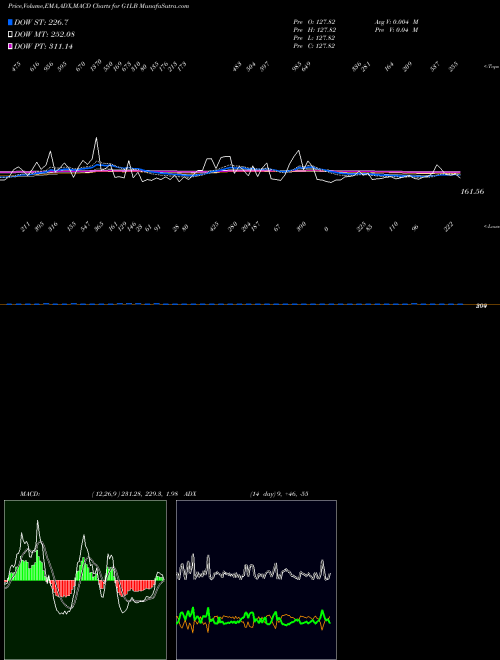The height and width of the screenshot is (660, 500).
Task: Click the tallest price spike on the chart
Action: 96,138
